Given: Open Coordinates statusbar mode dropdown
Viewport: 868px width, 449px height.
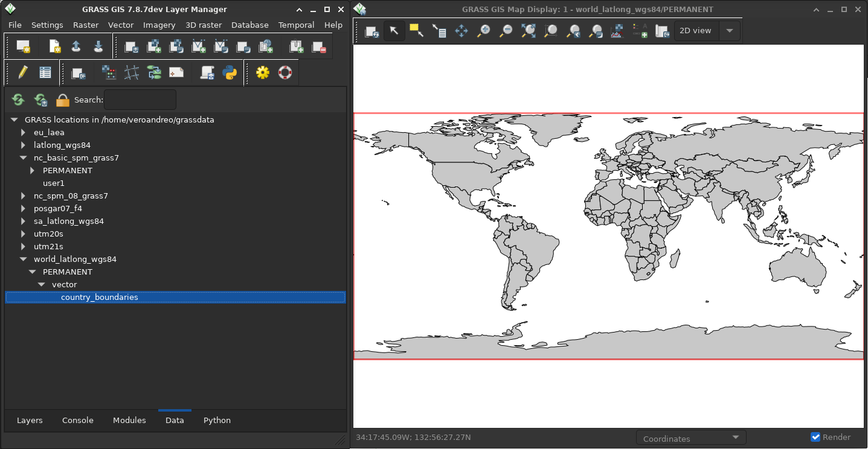Looking at the screenshot, I should [x=691, y=438].
